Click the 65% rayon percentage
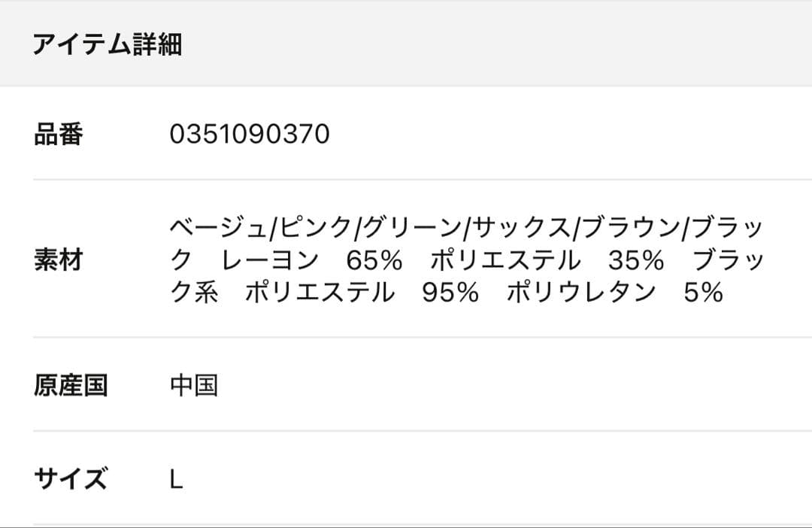 374,260
